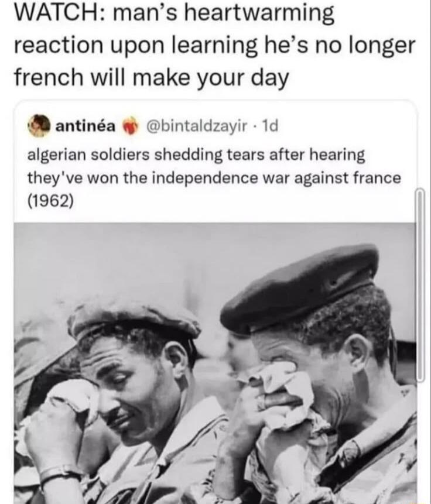
Task: Select the quoted tweet text about algerian soldiers
Action: tap(214, 178)
